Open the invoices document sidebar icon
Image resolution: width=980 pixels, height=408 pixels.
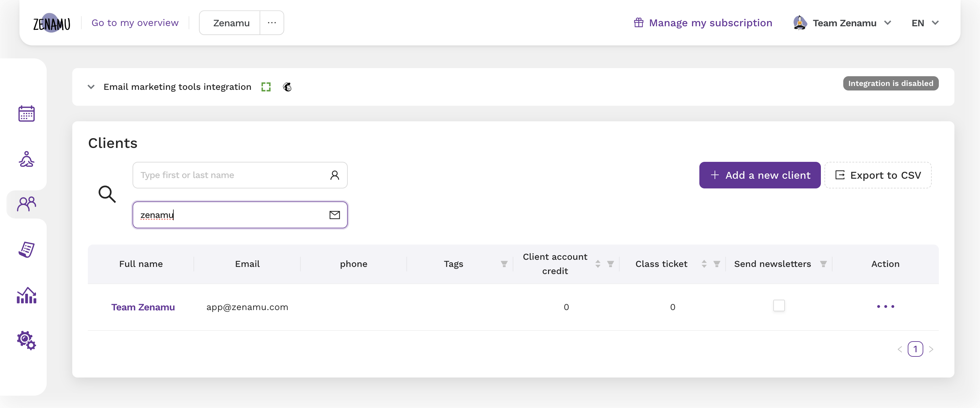pyautogui.click(x=27, y=250)
